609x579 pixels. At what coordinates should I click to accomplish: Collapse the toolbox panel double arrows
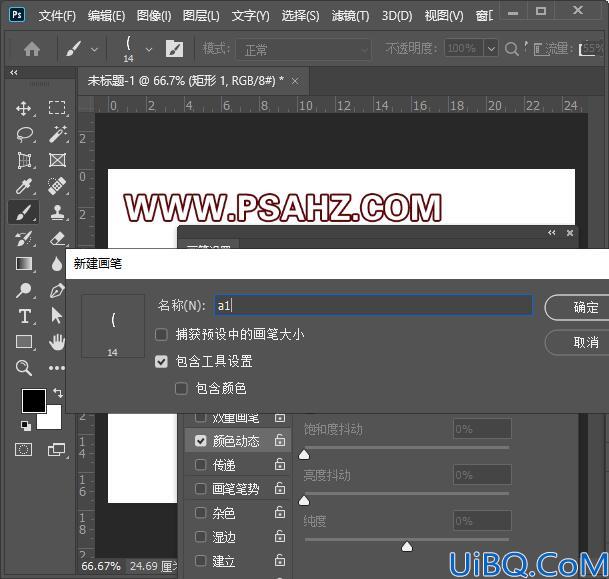pyautogui.click(x=14, y=73)
